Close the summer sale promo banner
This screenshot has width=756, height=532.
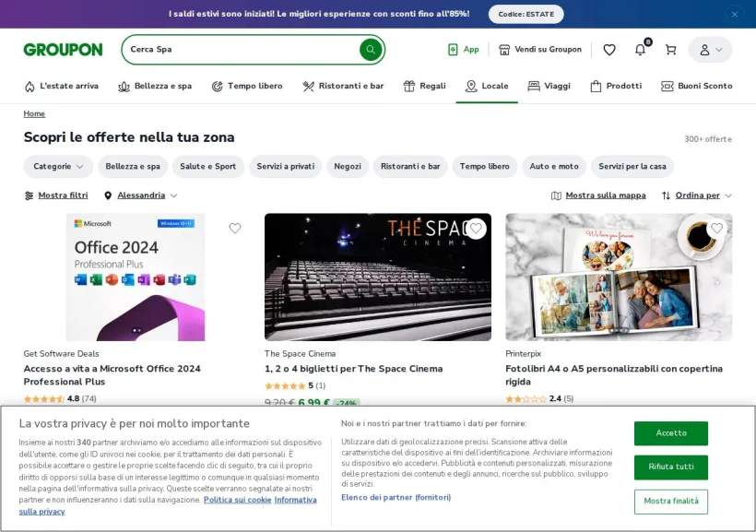734,15
